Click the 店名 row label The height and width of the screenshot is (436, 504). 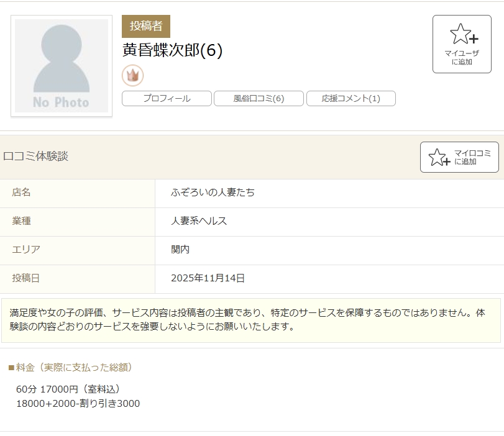pos(21,193)
